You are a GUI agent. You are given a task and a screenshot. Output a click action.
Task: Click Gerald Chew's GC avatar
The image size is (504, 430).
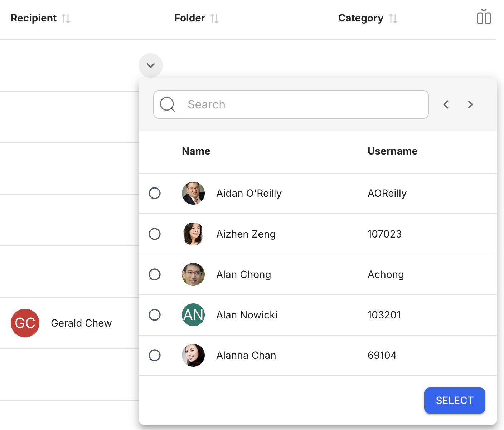[25, 323]
